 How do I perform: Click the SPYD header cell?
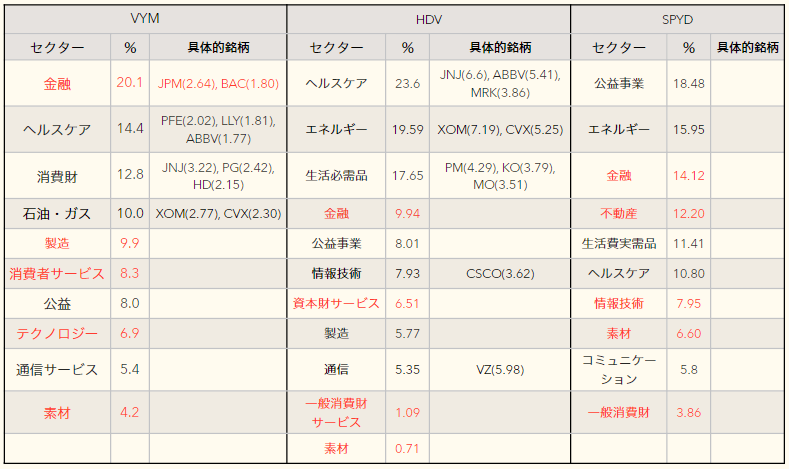tap(677, 19)
